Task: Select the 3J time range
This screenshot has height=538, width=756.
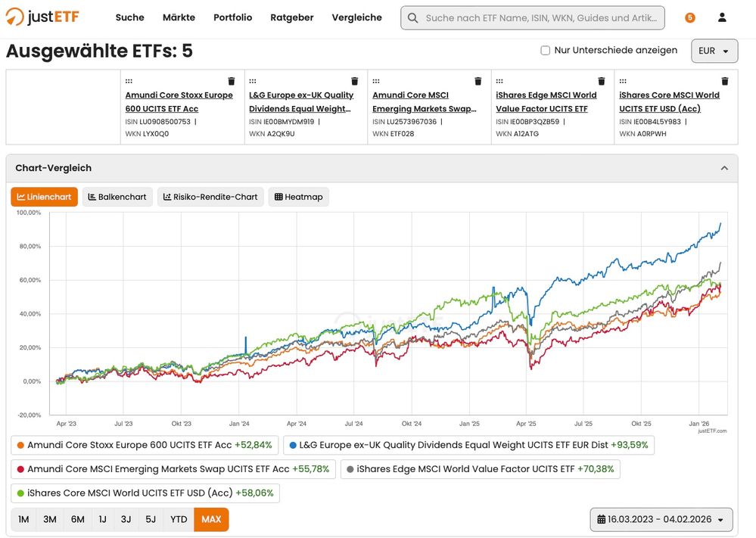Action: click(126, 520)
